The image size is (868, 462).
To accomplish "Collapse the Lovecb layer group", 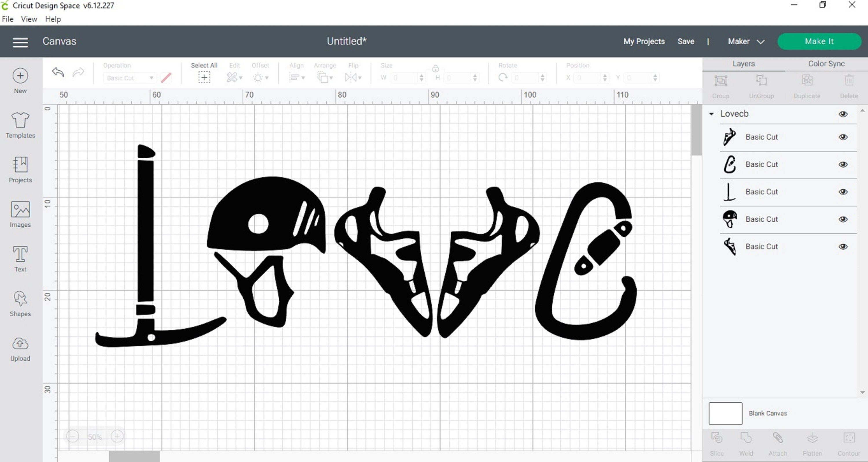I will pos(711,114).
